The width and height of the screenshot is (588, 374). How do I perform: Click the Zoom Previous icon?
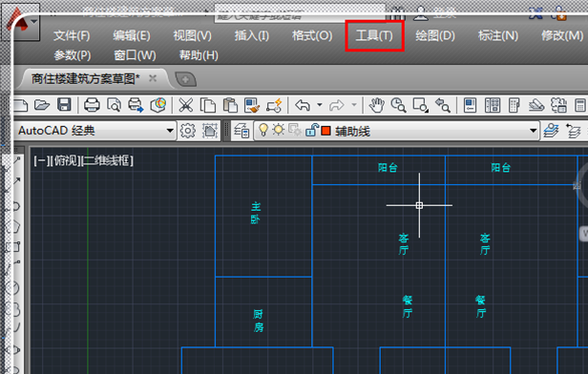[x=443, y=105]
